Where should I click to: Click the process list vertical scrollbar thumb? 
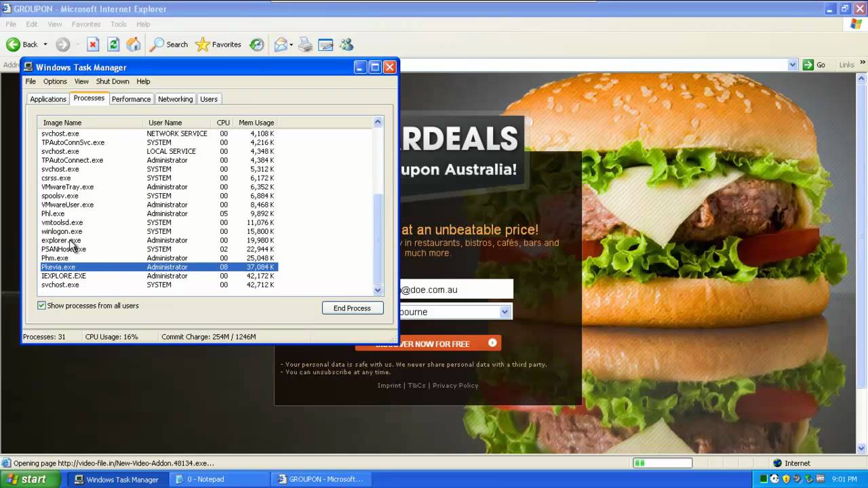pyautogui.click(x=378, y=238)
